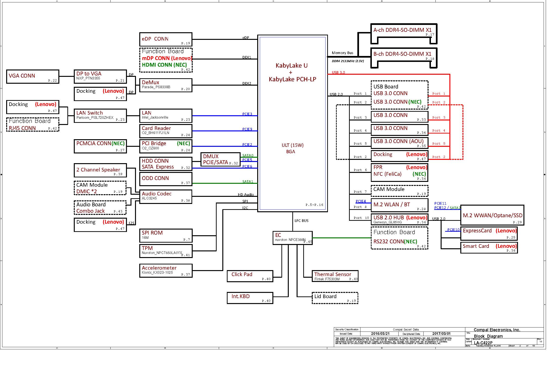Click the 'LA-C422P' document number

tap(483, 343)
